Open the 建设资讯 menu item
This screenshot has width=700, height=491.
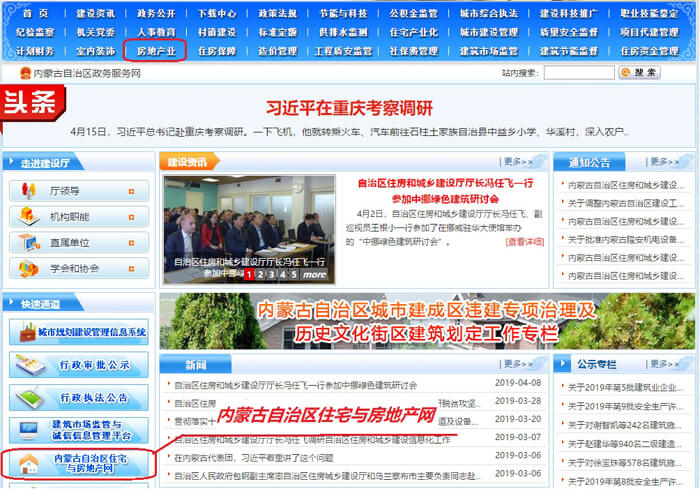pos(96,13)
